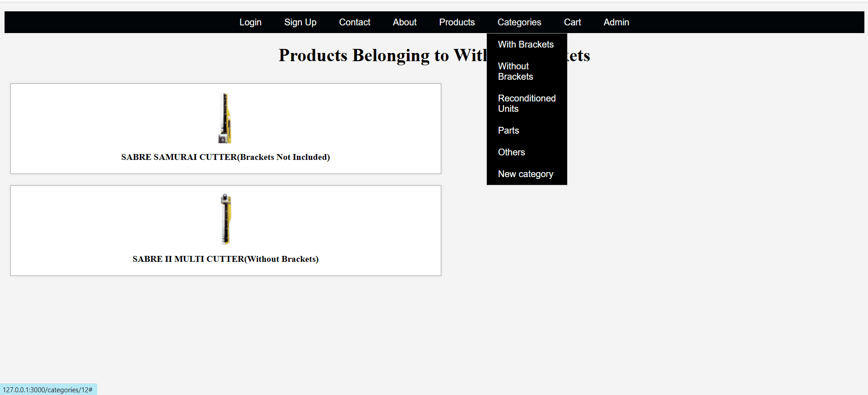Visit the About page
This screenshot has height=395, width=868.
click(x=405, y=22)
